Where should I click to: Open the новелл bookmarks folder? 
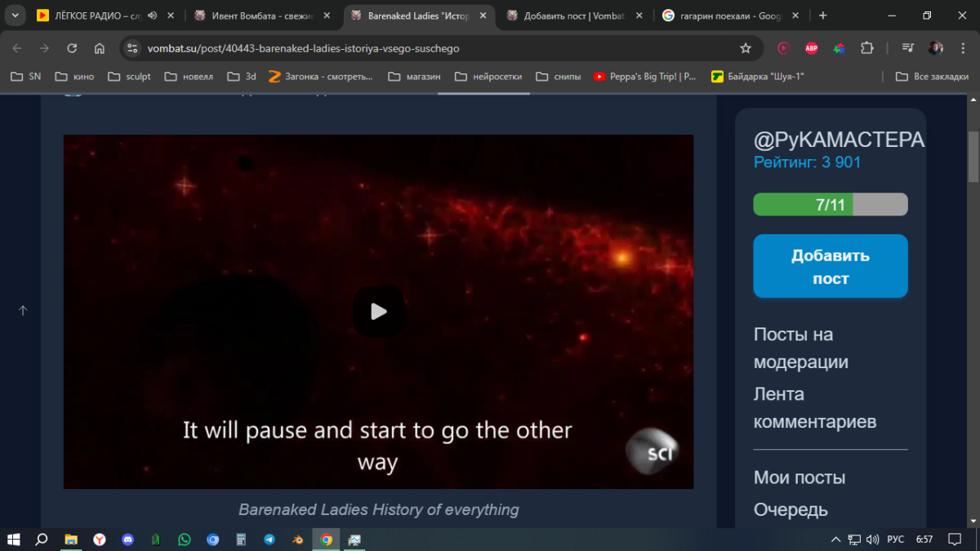click(189, 77)
